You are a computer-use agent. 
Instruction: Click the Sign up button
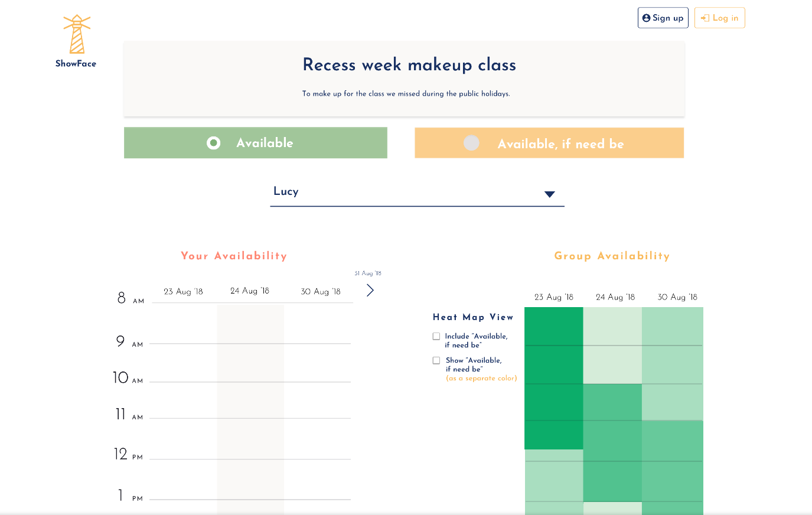pos(663,18)
